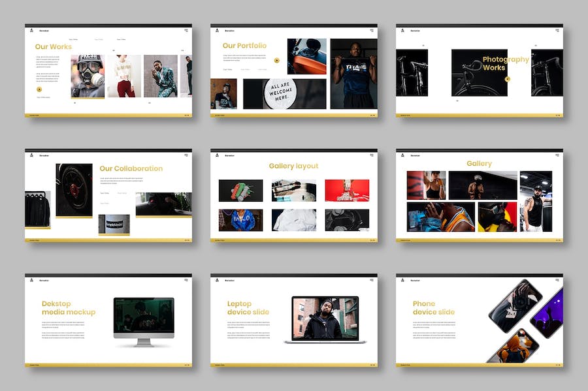This screenshot has width=588, height=391.
Task: Click the gold play button on Our Works slide
Action: coord(39,89)
